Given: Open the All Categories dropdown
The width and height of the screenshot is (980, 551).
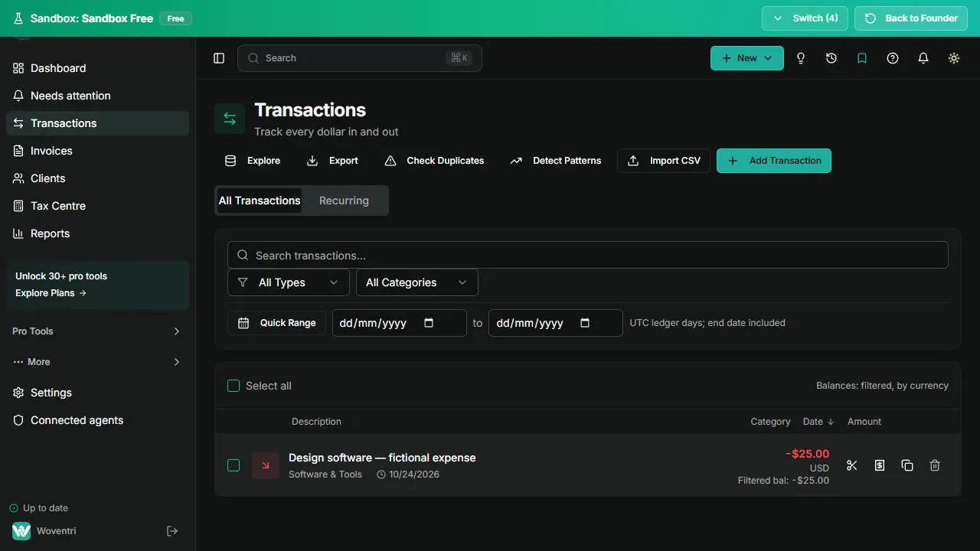Looking at the screenshot, I should [417, 282].
